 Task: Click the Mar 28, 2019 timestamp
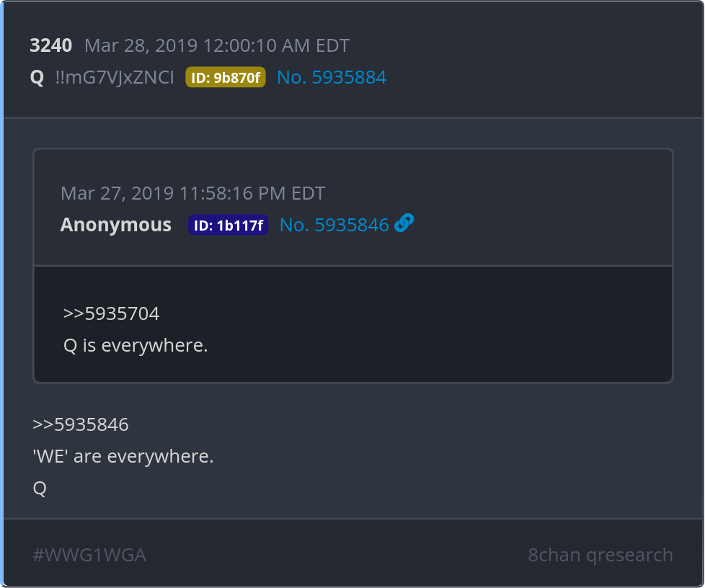click(216, 46)
